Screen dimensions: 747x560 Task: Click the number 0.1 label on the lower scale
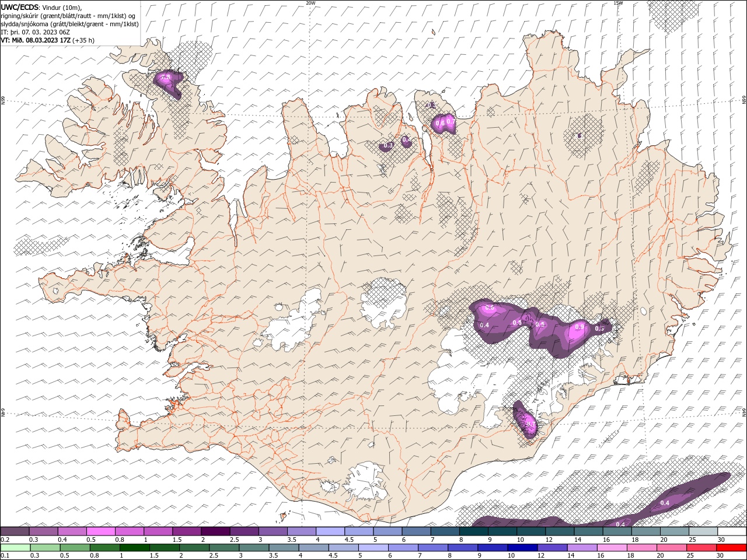pyautogui.click(x=5, y=556)
